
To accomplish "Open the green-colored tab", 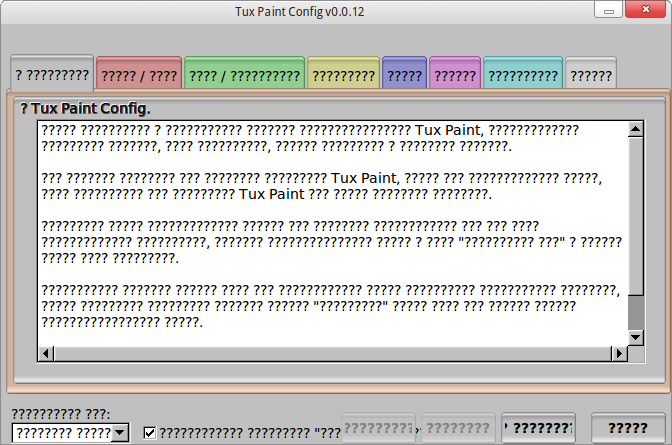I will [x=244, y=73].
